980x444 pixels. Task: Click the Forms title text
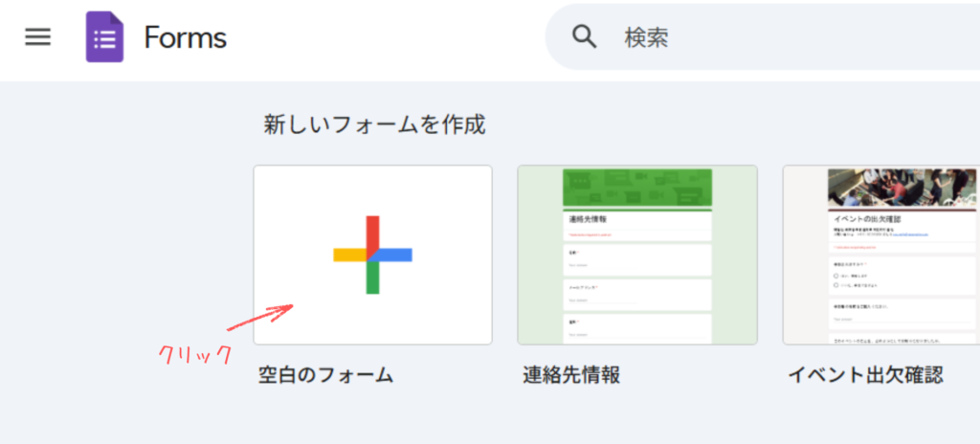coord(185,37)
